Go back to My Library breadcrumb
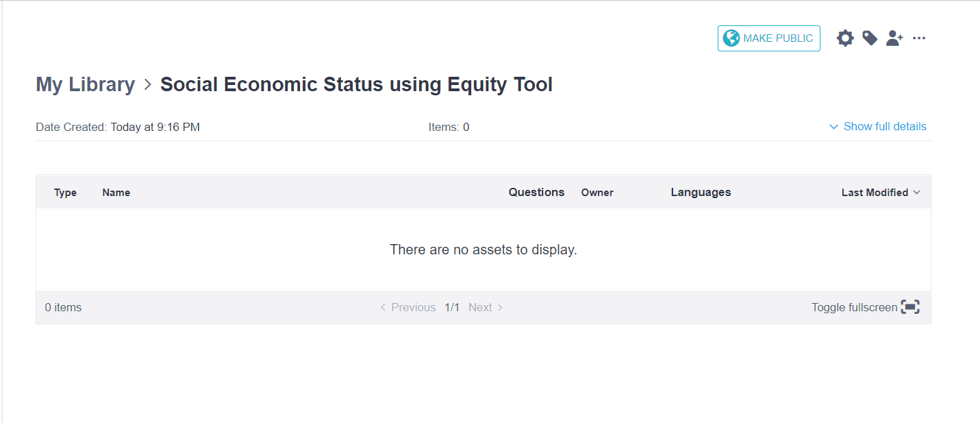This screenshot has width=980, height=423. pyautogui.click(x=85, y=85)
